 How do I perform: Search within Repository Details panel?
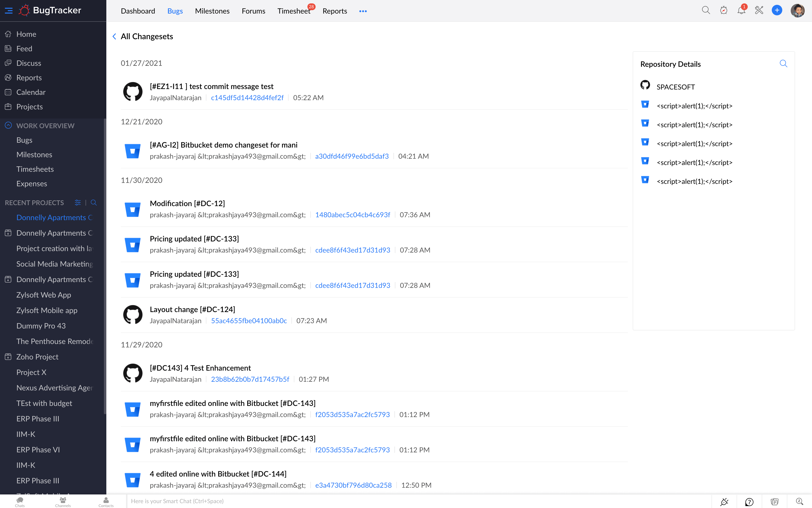coord(783,63)
